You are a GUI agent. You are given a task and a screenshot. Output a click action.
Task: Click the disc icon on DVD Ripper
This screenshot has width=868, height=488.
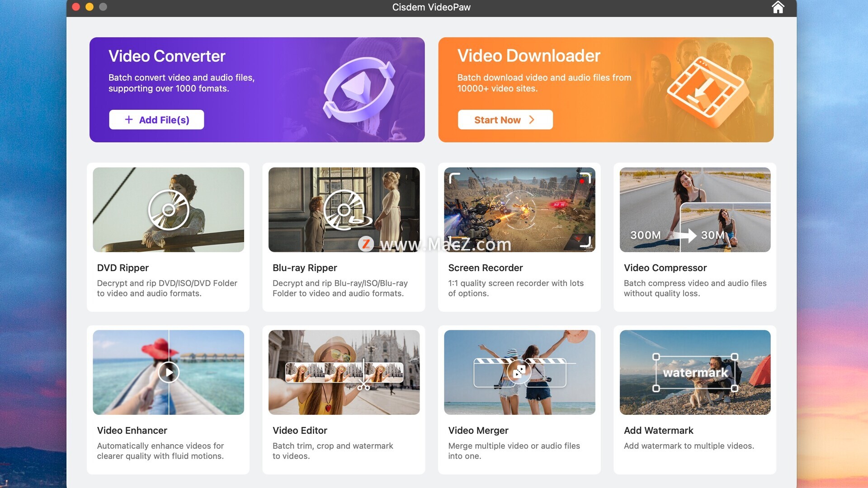[169, 210]
